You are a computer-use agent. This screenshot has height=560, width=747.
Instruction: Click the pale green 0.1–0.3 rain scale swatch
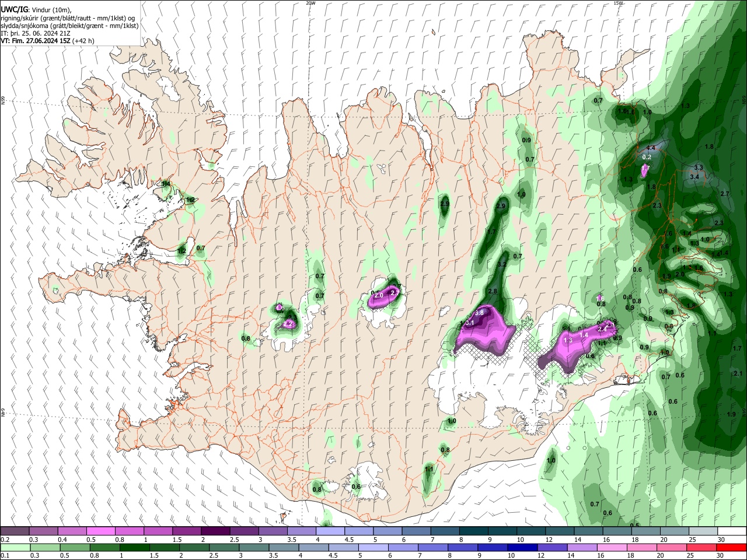15,547
